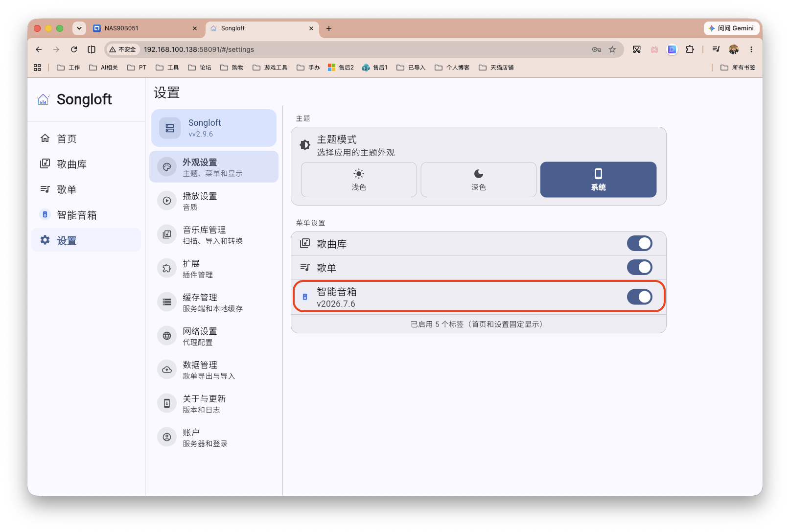The image size is (790, 532).
Task: Click the back navigation arrow in browser
Action: coord(39,49)
